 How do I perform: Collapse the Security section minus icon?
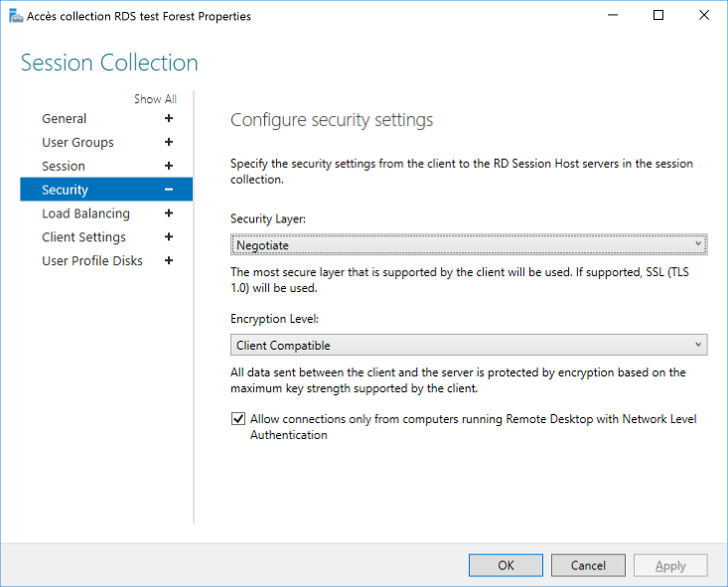pos(169,190)
